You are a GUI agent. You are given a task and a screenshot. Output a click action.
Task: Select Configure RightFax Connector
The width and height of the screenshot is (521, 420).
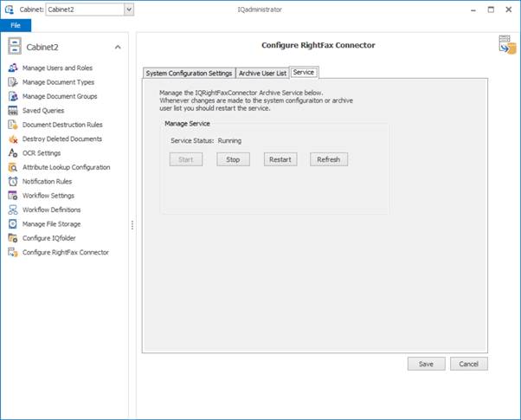pos(66,252)
